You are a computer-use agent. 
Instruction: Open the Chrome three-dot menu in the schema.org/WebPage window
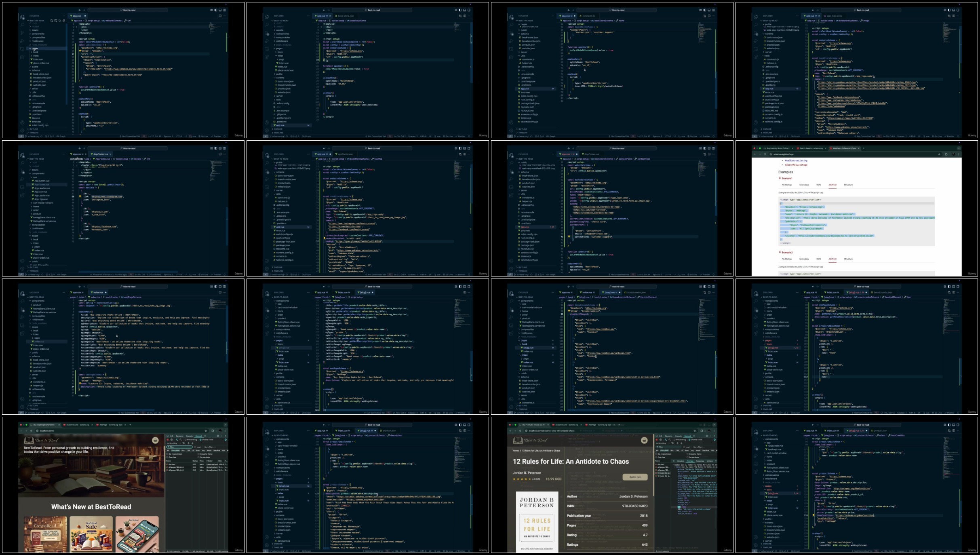coord(959,154)
